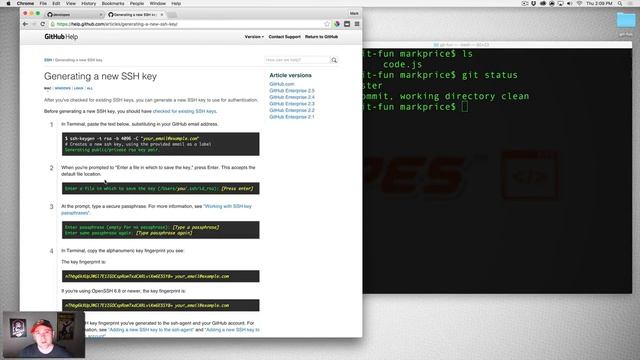Open the Apple menu

[x=8, y=3]
